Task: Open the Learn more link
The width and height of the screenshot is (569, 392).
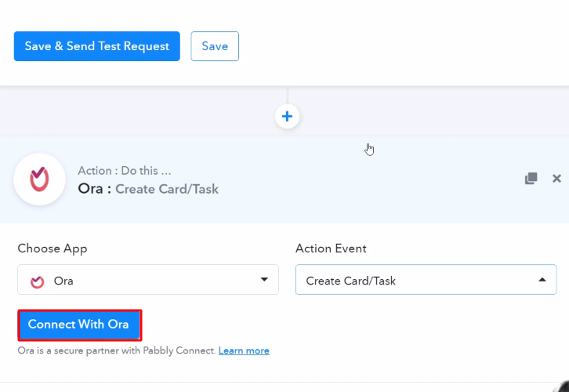Action: click(x=244, y=350)
